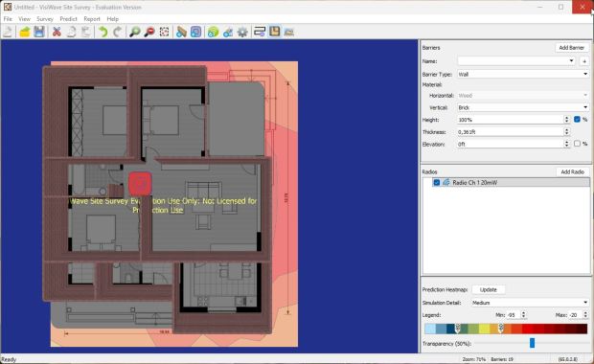The width and height of the screenshot is (594, 364).
Task: Click the Add Barrier button
Action: click(x=571, y=48)
